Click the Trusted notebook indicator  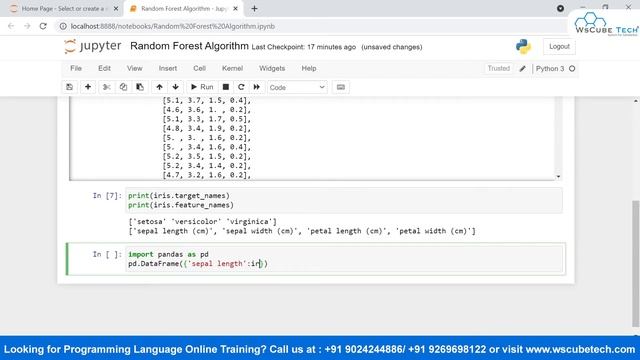point(498,68)
